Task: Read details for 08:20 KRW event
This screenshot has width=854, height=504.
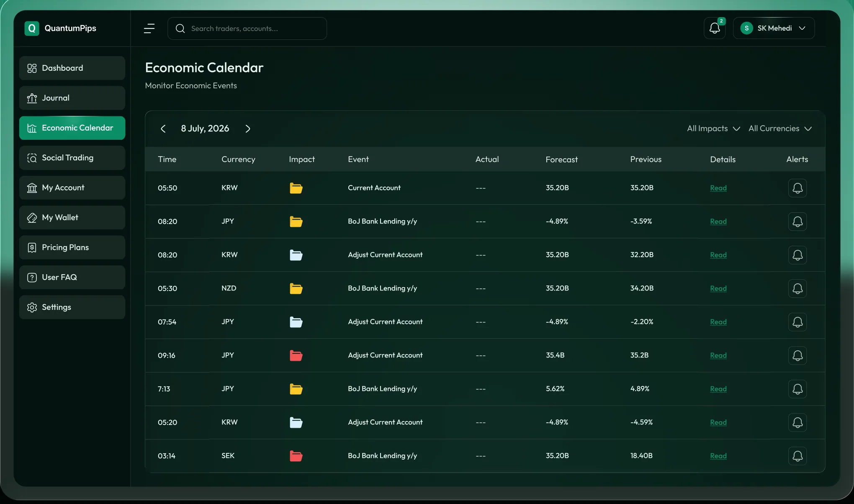Action: point(718,255)
